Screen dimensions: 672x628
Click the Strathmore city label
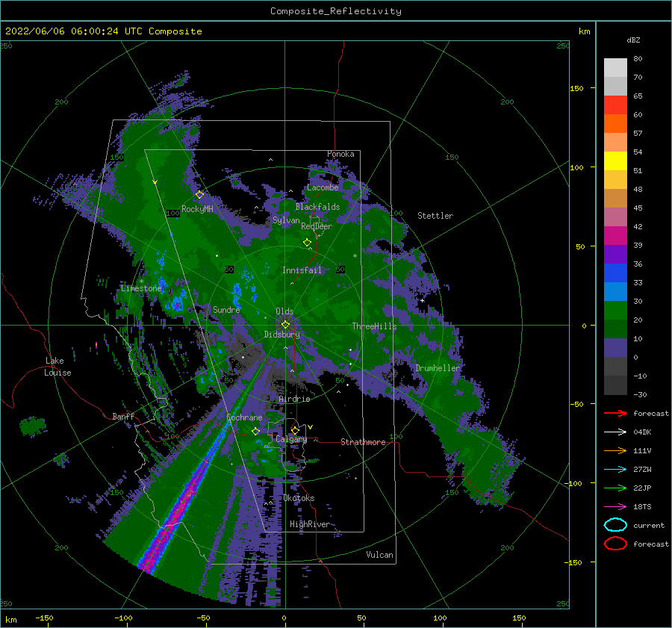363,442
